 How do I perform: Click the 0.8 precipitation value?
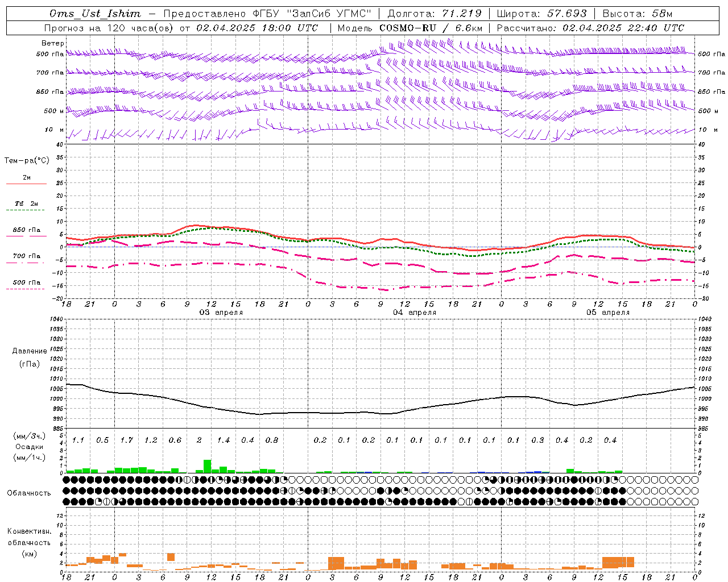click(x=272, y=440)
